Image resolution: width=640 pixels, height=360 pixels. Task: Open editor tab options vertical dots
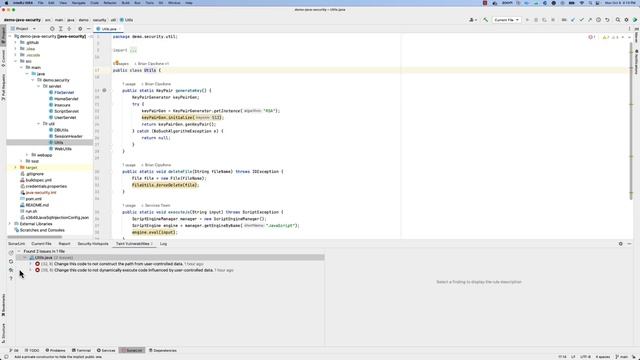tap(629, 29)
